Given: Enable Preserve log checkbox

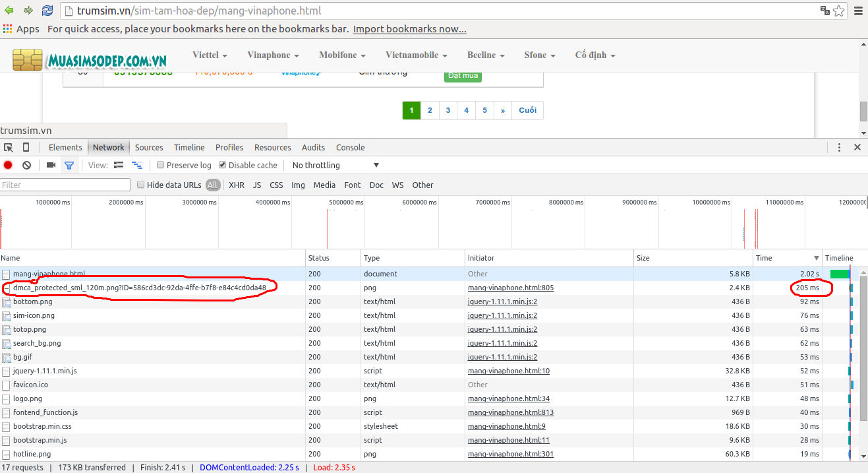Looking at the screenshot, I should 160,165.
